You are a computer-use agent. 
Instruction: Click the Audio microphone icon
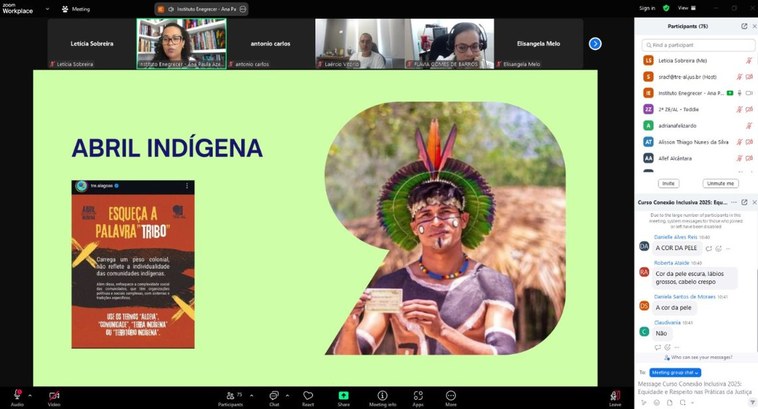(17, 395)
